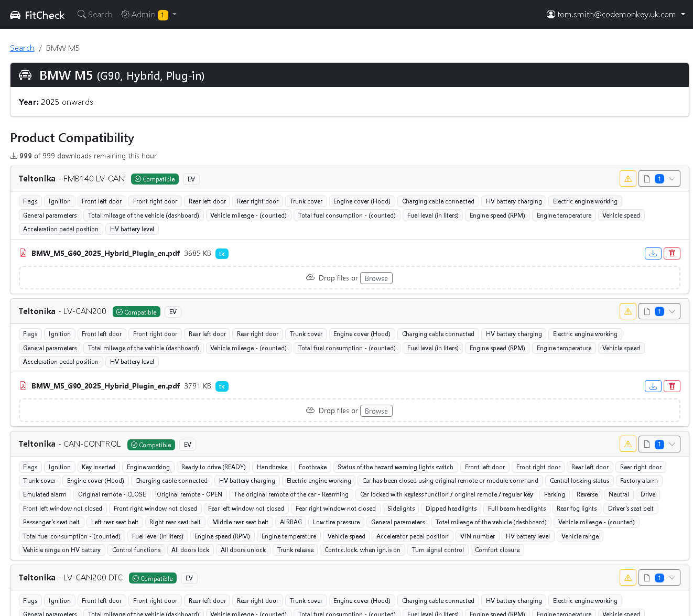Viewport: 693px width, 616px height.
Task: Click the 'Ignition' tag in FMB140 LV-CAN card
Action: click(x=60, y=201)
